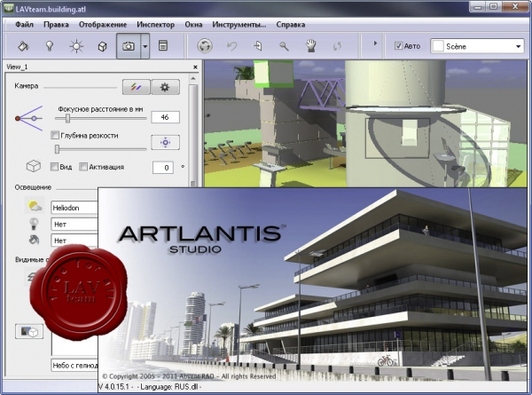Enable Глубина резкости checkbox

[x=55, y=135]
